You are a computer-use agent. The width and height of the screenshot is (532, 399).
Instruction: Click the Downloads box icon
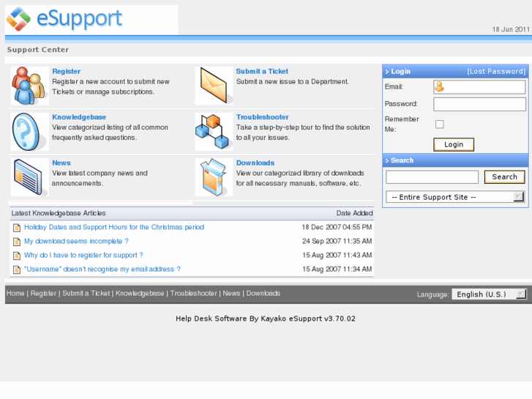[214, 177]
